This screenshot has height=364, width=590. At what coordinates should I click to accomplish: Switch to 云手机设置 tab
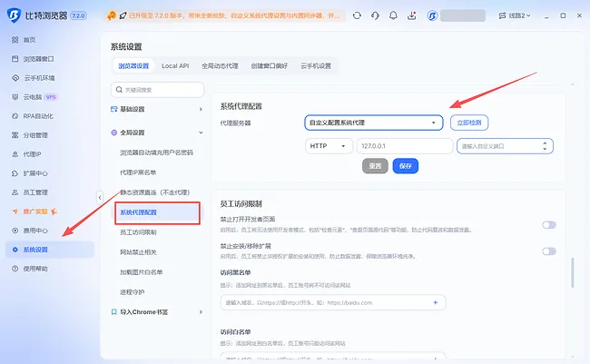(x=316, y=66)
